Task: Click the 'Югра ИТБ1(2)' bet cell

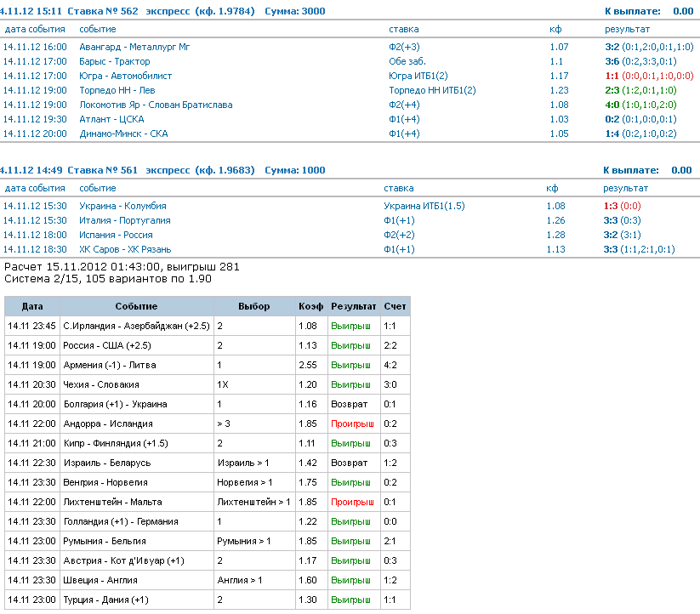Action: coord(418,76)
